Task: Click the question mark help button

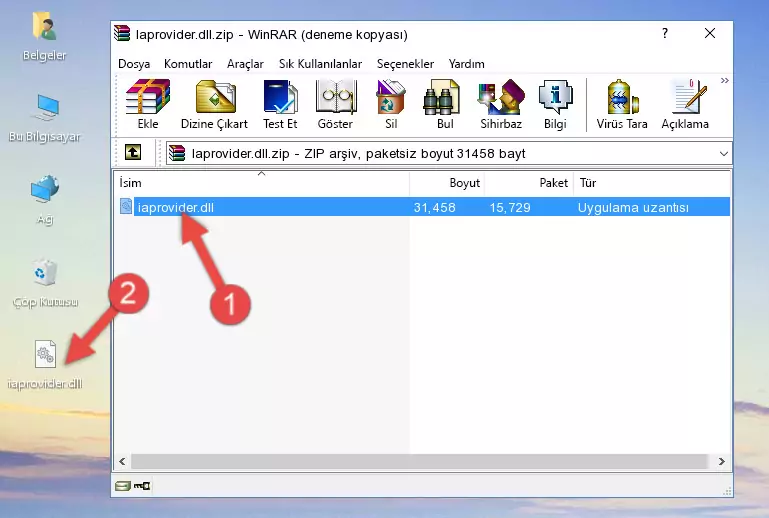Action: pyautogui.click(x=665, y=33)
